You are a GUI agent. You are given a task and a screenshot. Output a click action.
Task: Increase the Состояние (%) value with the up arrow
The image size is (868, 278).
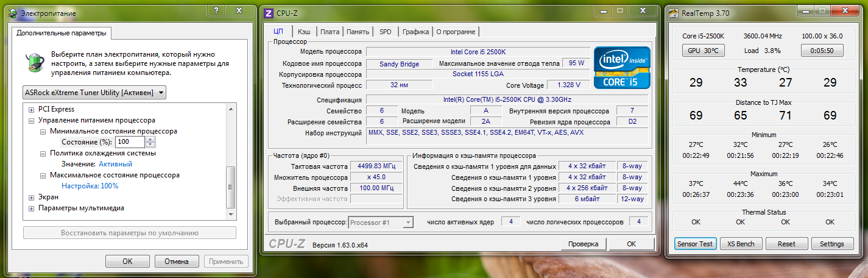point(150,139)
